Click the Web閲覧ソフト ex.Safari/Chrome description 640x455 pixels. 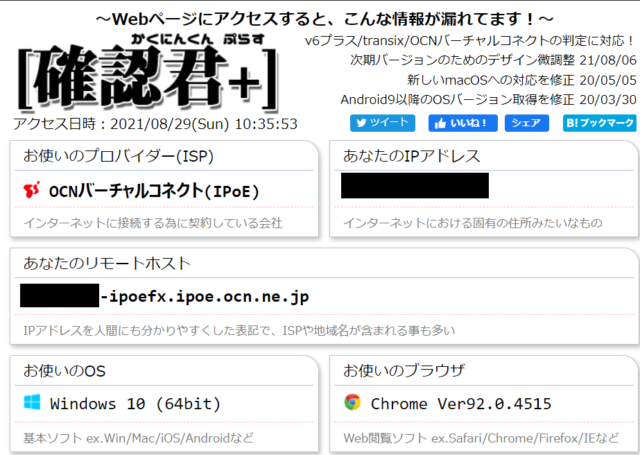pos(481,438)
